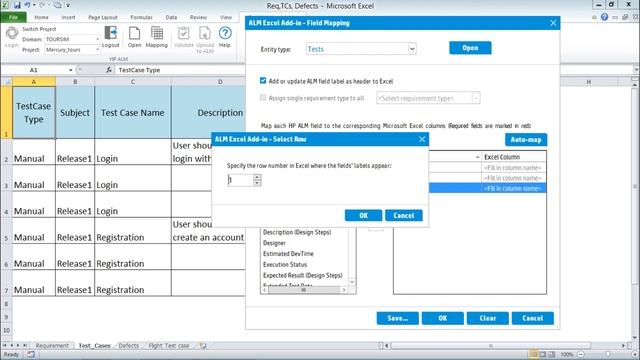
Task: Select Description (Design Steps) field
Action: pos(297,232)
